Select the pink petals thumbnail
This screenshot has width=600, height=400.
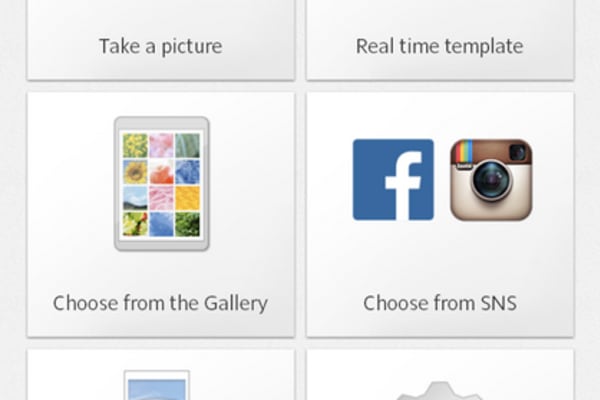click(x=161, y=198)
